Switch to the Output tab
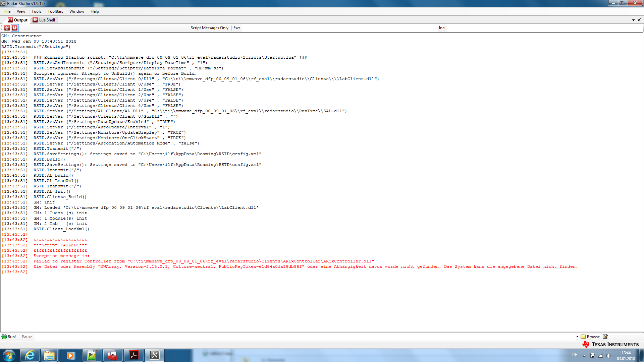Image resolution: width=644 pixels, height=362 pixels. point(18,20)
